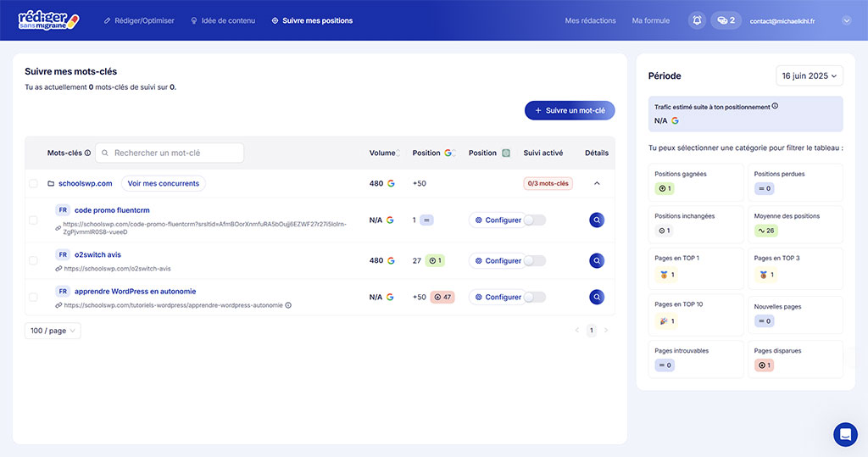Open the credits counter showing 2
Screen dimensions: 868x457
pos(726,20)
